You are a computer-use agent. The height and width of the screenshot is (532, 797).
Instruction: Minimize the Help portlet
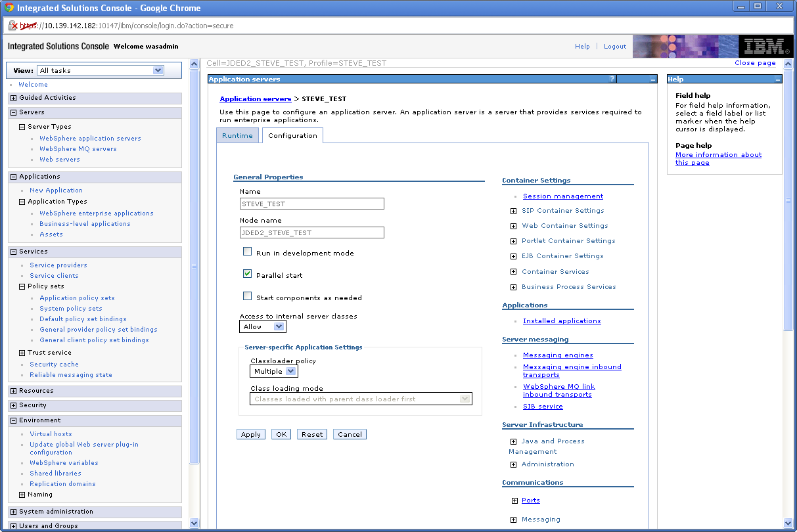(778, 79)
